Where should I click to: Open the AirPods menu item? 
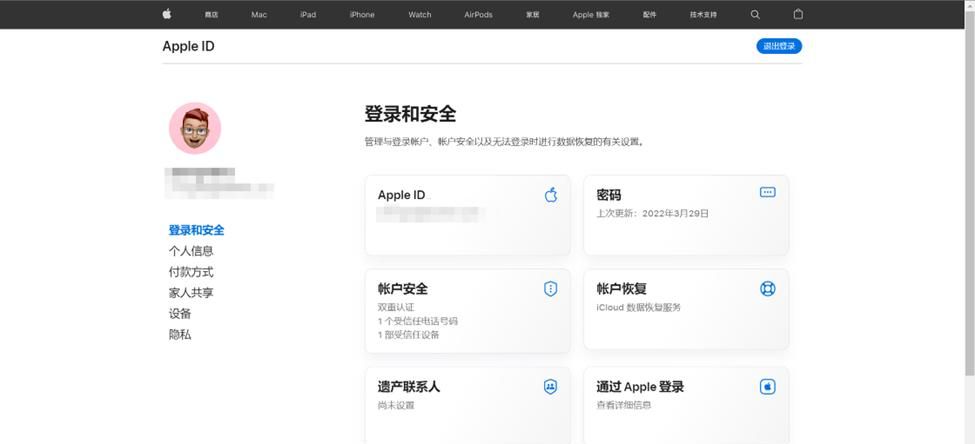click(x=478, y=15)
